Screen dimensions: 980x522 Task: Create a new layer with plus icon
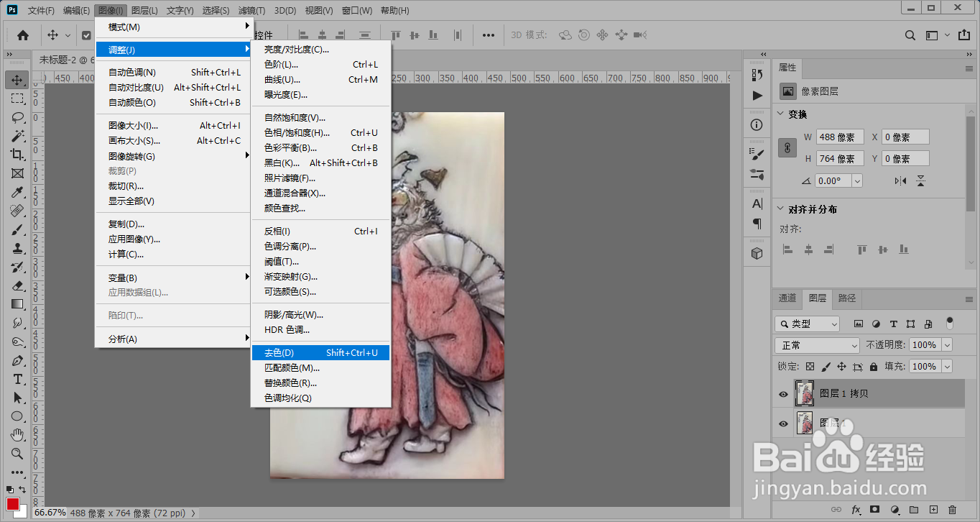click(933, 510)
